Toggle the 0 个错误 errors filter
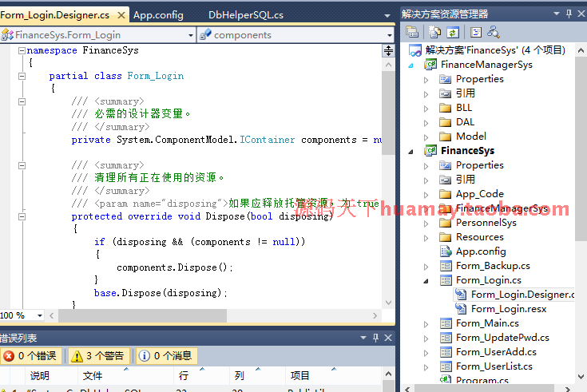The height and width of the screenshot is (392, 587). (31, 356)
